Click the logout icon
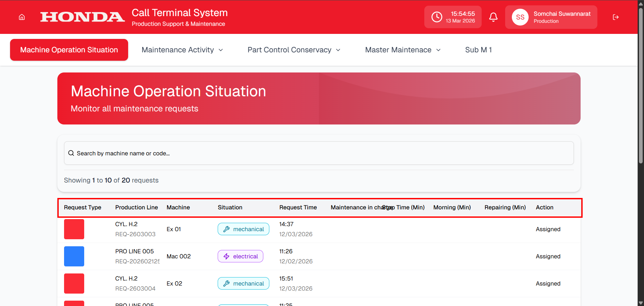Screen dimensions: 644x306 click(615, 17)
